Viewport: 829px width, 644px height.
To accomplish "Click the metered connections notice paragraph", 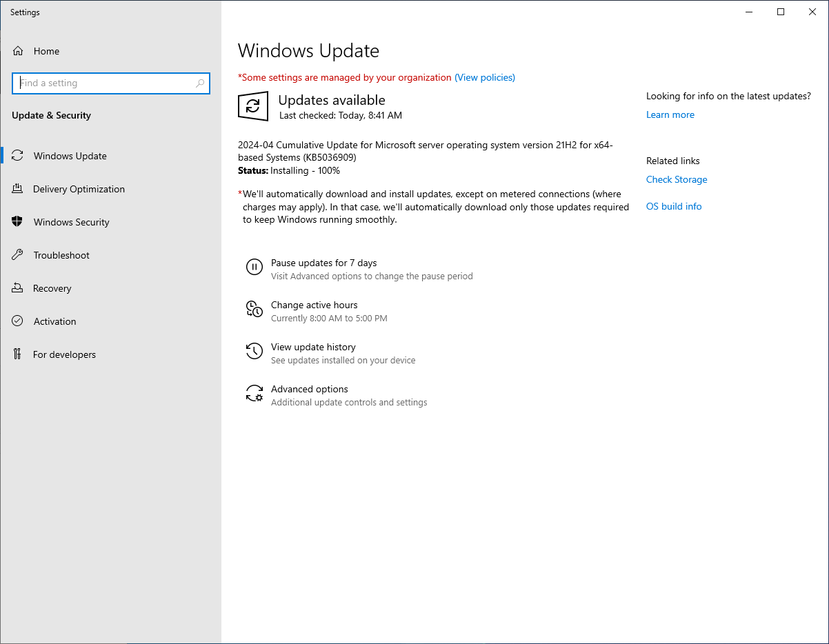I will click(434, 207).
